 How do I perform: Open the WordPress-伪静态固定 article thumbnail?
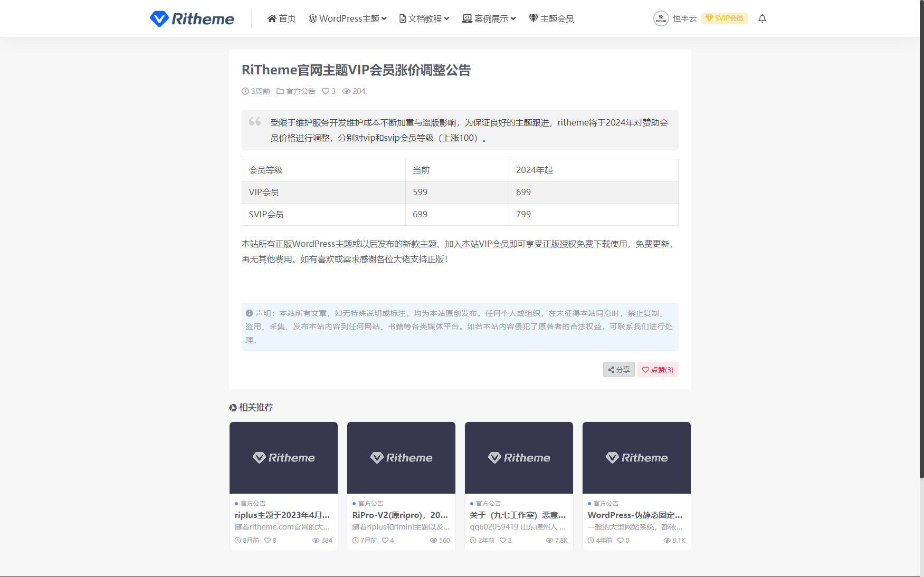(636, 458)
